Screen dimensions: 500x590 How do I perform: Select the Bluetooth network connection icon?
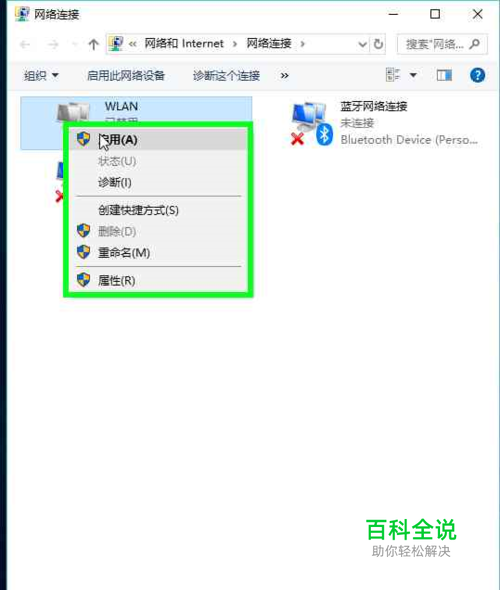(x=312, y=123)
